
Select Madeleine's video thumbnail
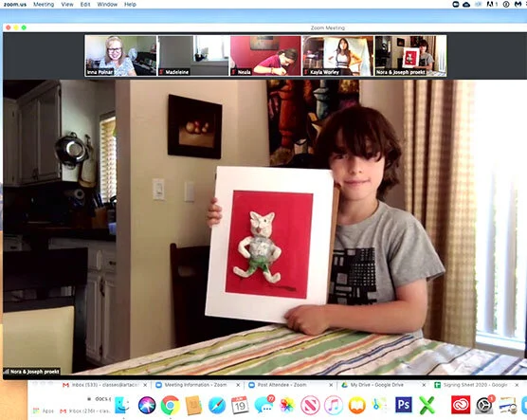point(193,56)
